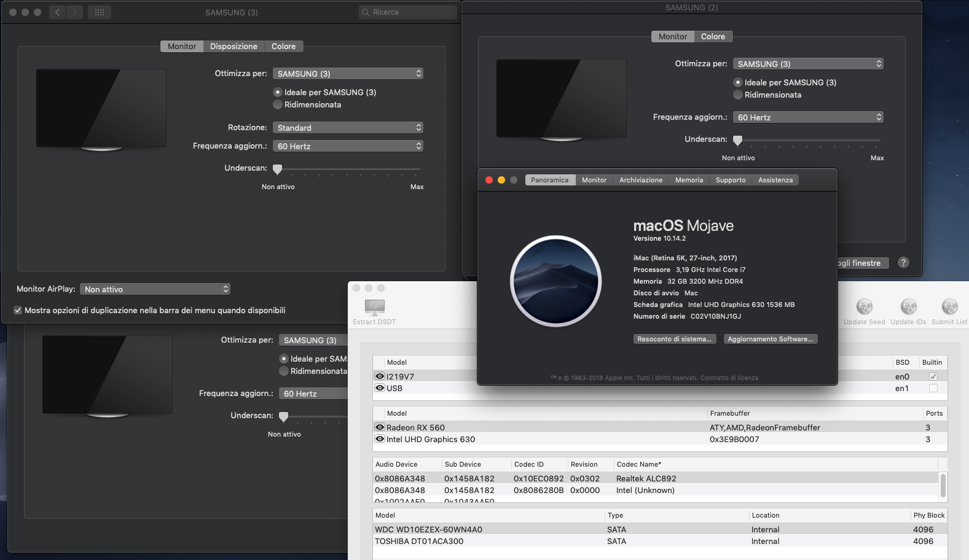Select Ridimensionata in bottom-left display window

[283, 371]
